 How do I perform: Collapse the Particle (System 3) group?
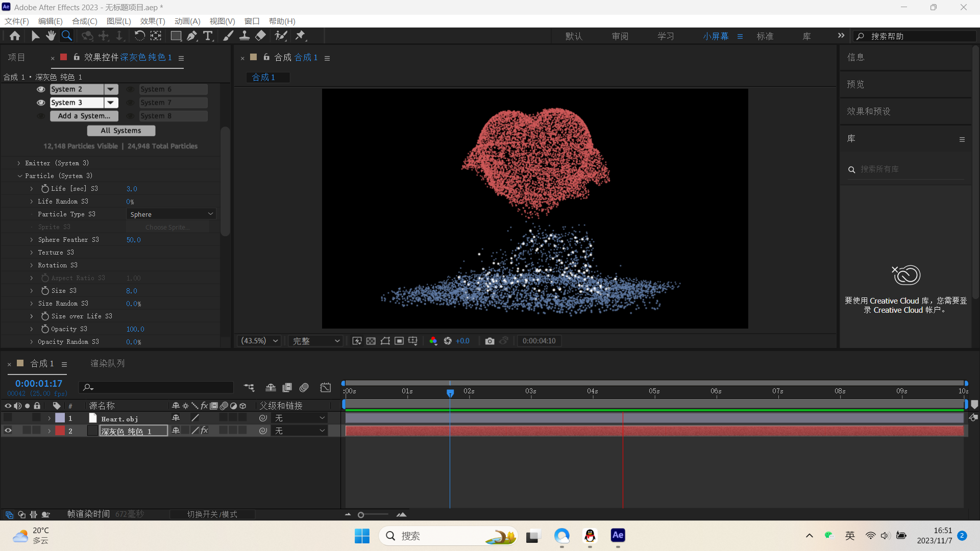pyautogui.click(x=20, y=176)
